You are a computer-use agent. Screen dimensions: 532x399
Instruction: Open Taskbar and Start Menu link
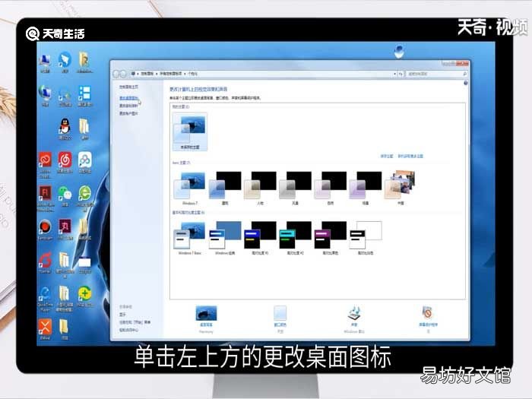[135, 322]
